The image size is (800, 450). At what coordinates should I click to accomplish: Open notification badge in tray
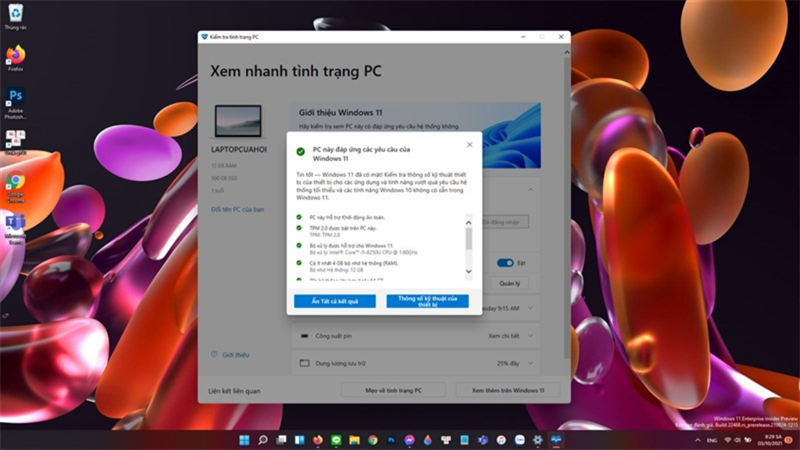(789, 440)
